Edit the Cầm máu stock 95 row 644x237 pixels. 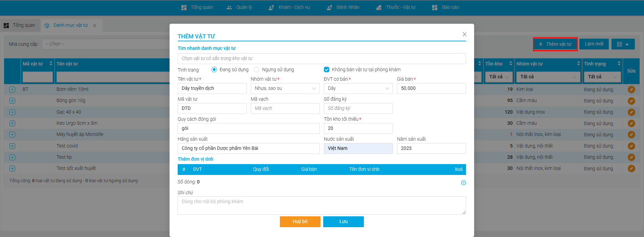tap(631, 101)
